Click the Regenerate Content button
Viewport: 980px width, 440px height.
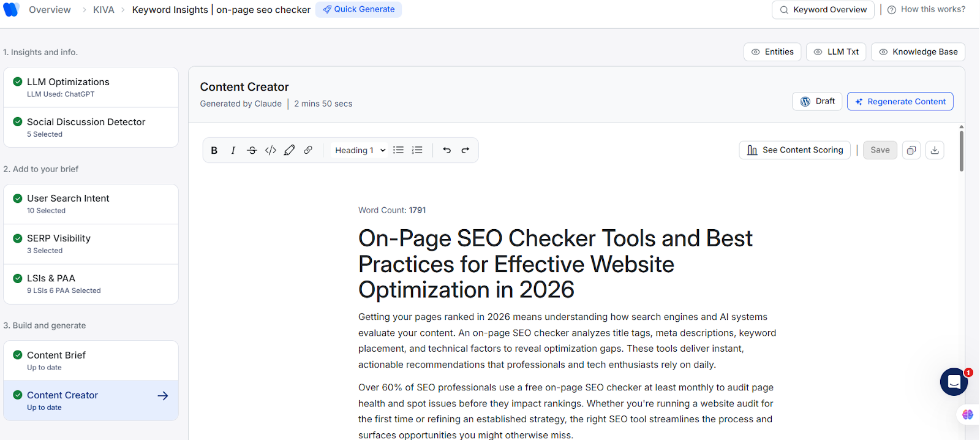point(900,102)
